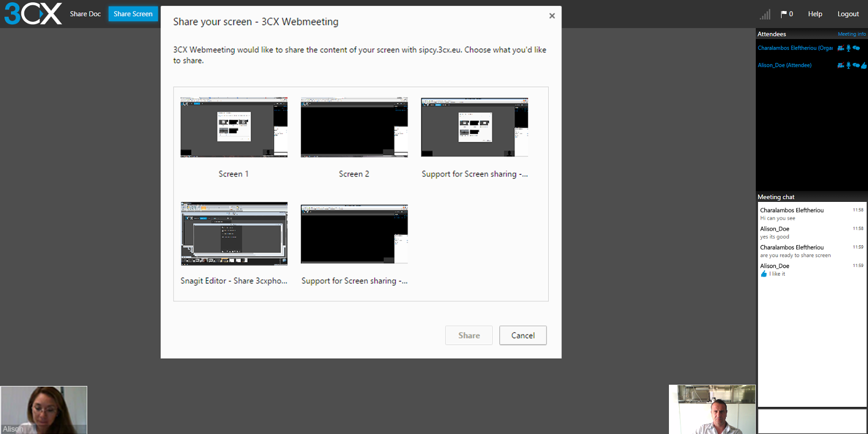Click Alison_Doe's thumbs-up icon in Attendees

coord(864,66)
